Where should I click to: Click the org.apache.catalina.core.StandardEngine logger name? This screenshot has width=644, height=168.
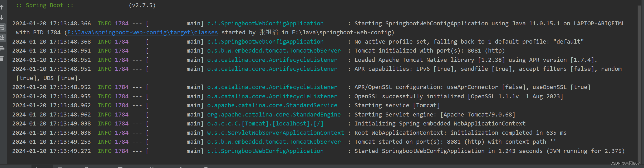pyautogui.click(x=274, y=115)
